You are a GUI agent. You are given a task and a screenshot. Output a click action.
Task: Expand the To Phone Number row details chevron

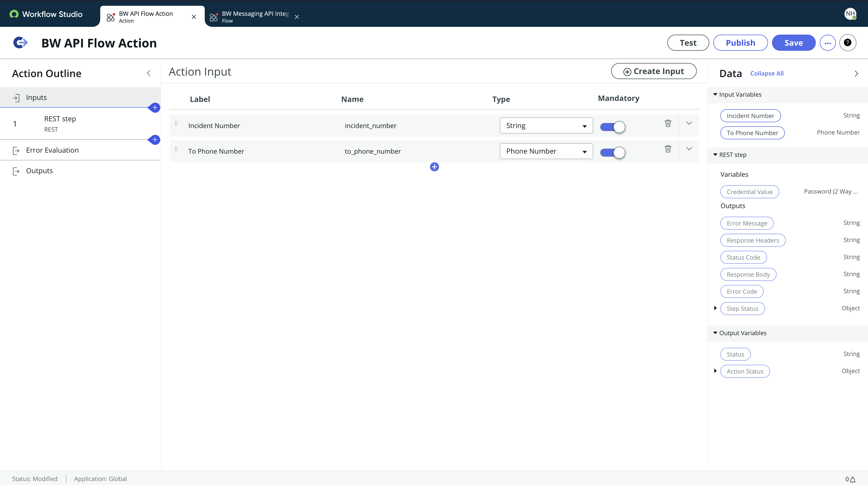click(689, 149)
